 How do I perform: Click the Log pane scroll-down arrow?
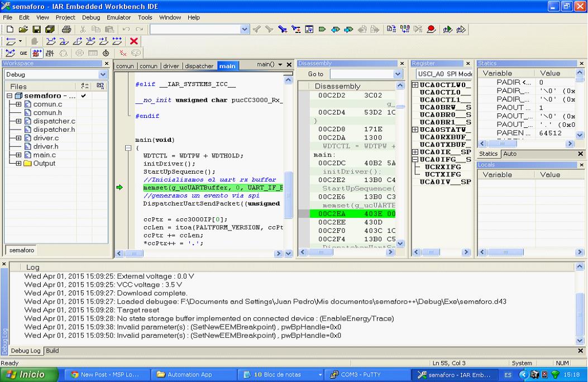click(x=580, y=340)
